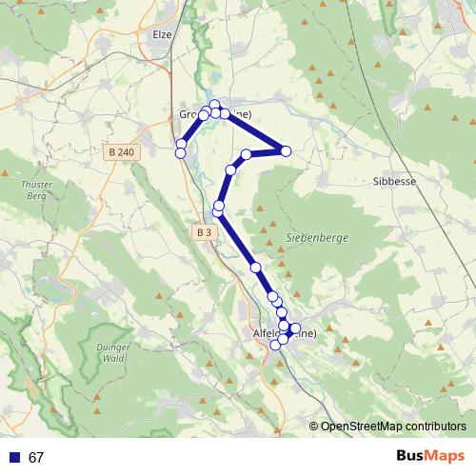Click the blue route 67 legend swatch
This screenshot has height=476, width=476.
(x=14, y=457)
